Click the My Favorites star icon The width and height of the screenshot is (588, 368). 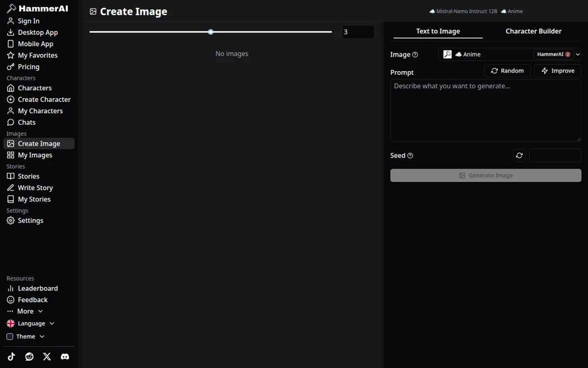(11, 55)
